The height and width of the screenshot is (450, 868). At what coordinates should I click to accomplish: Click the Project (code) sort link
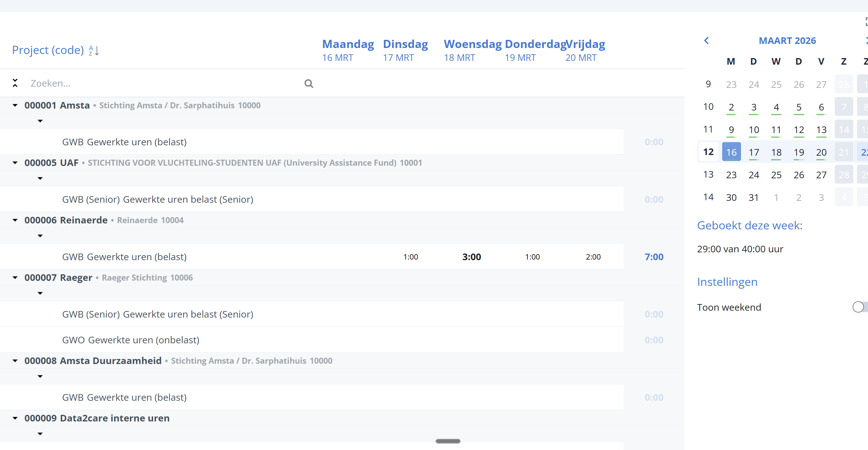(x=48, y=50)
